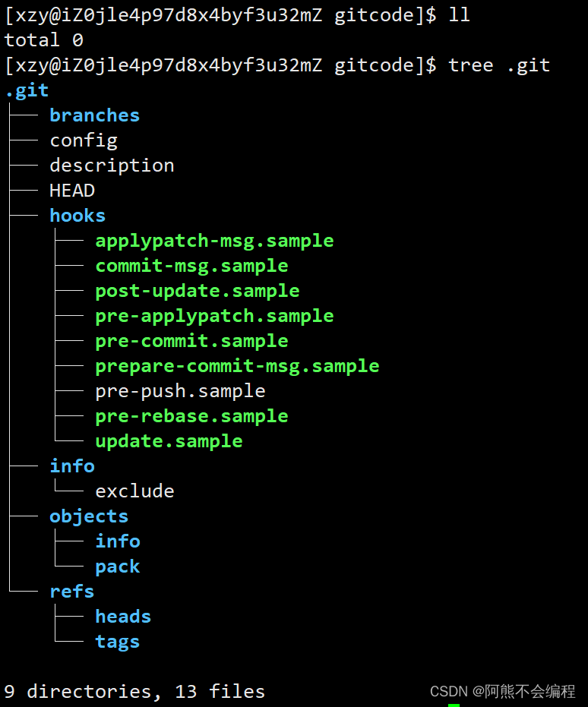Click the green terminal cursor block
The width and height of the screenshot is (588, 707).
click(454, 705)
